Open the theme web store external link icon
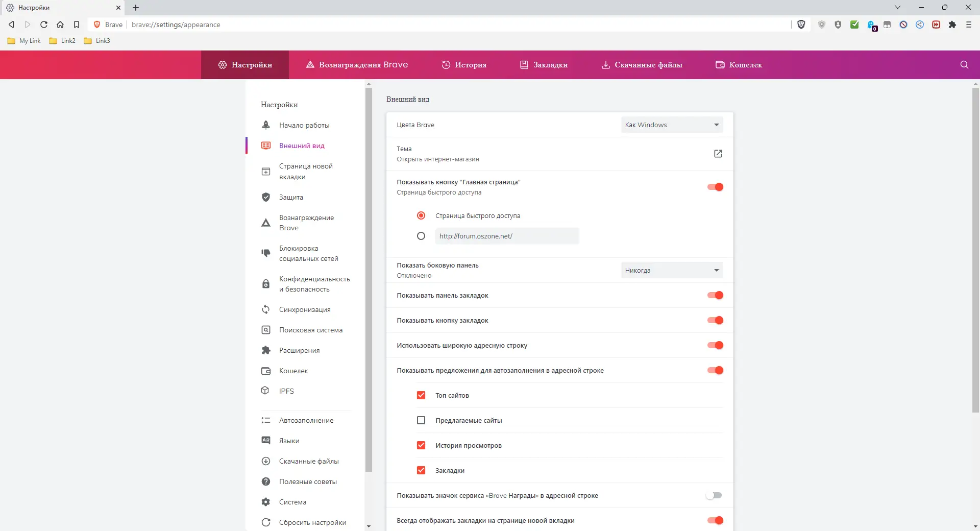The width and height of the screenshot is (980, 531). point(718,154)
